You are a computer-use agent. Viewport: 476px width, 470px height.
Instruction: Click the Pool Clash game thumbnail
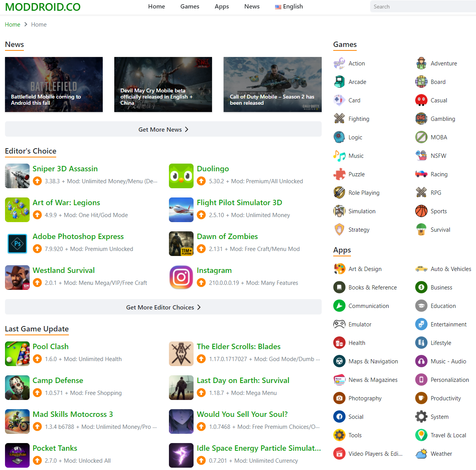(x=17, y=354)
